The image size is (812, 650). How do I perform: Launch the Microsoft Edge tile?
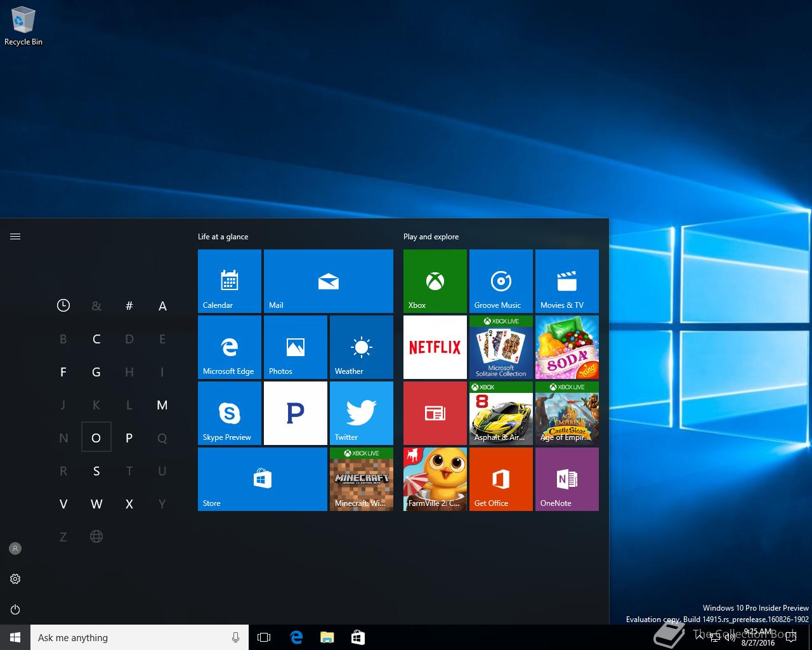coord(230,347)
